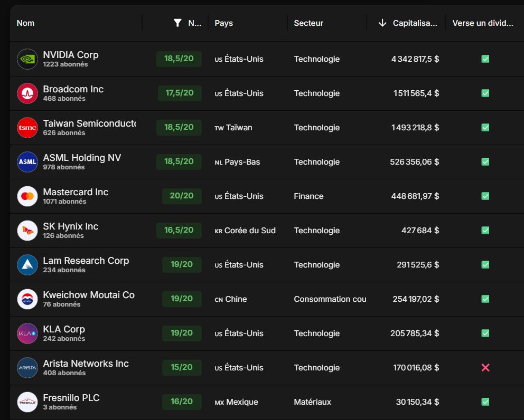Click the Fresnillo PLC logo
This screenshot has height=420, width=524.
point(27,402)
